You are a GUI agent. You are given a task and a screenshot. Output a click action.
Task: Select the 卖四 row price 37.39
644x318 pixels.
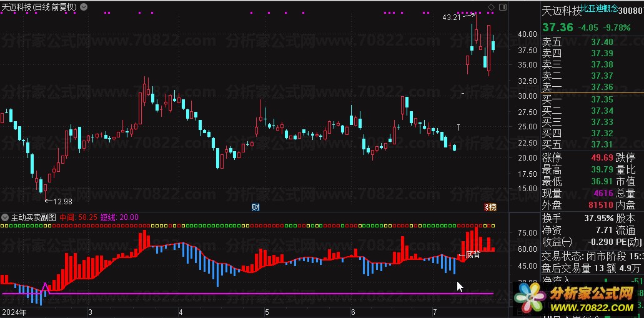602,53
